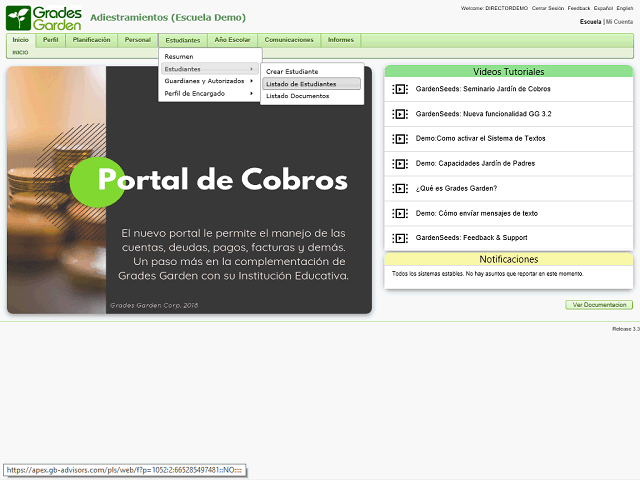Image resolution: width=640 pixels, height=480 pixels.
Task: Click the Welcome: DIRECTORDEMO text
Action: (x=494, y=8)
